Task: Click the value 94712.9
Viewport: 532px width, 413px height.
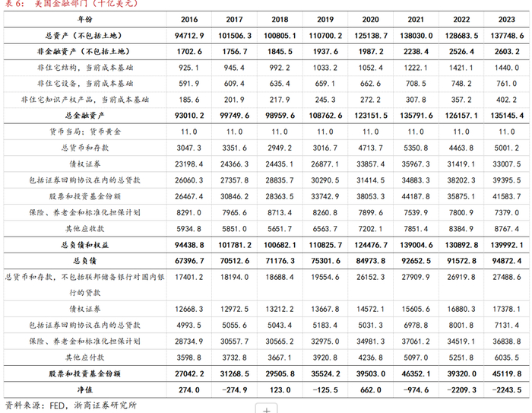Action: [189, 36]
